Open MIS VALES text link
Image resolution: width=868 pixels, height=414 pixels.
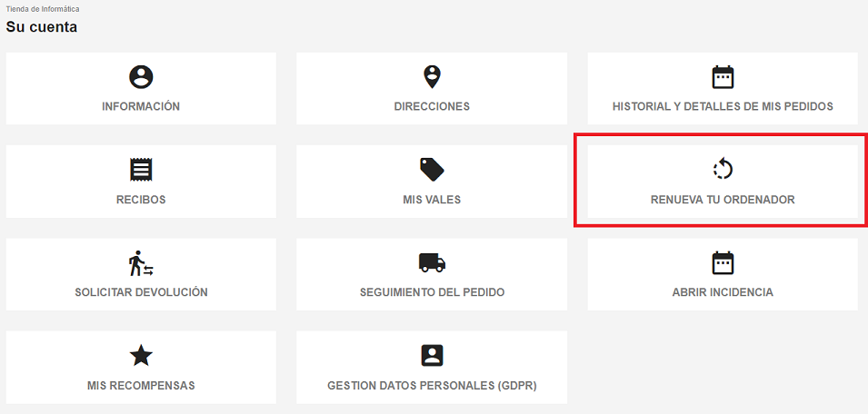[x=432, y=200]
